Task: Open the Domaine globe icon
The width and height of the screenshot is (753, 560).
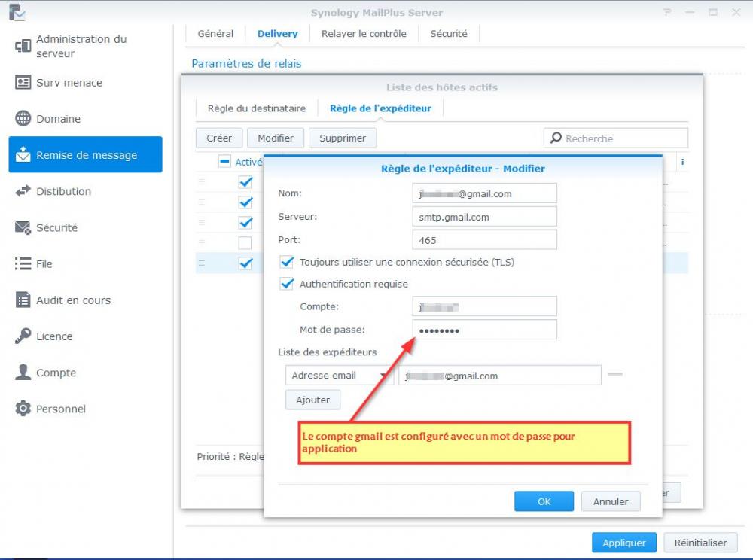Action: click(23, 118)
